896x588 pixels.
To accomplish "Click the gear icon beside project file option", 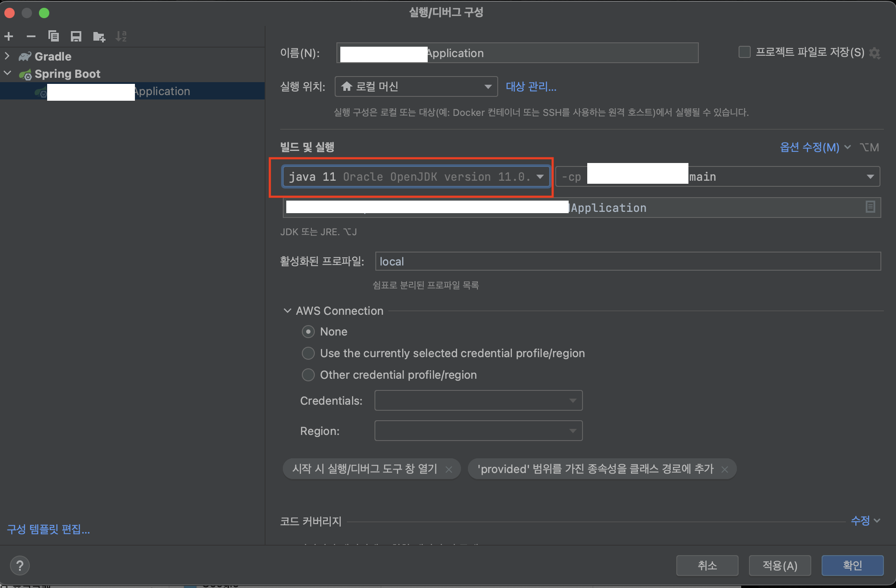I will (875, 53).
